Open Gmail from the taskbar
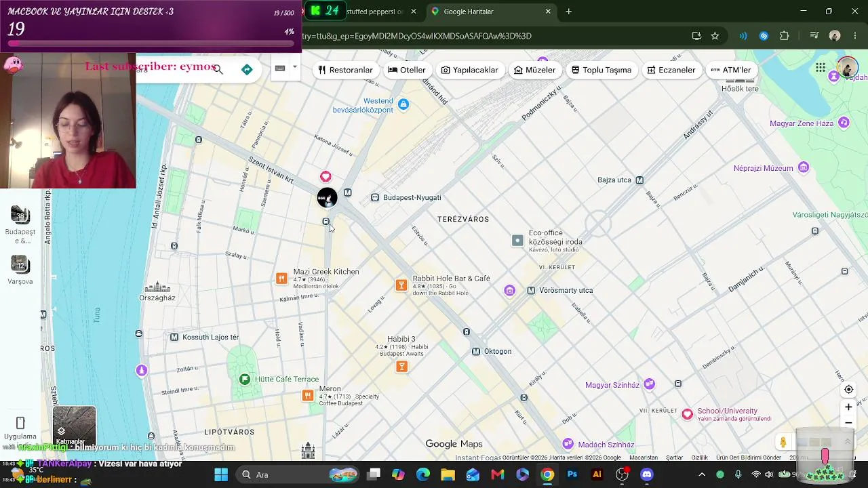Image resolution: width=868 pixels, height=488 pixels. (497, 474)
